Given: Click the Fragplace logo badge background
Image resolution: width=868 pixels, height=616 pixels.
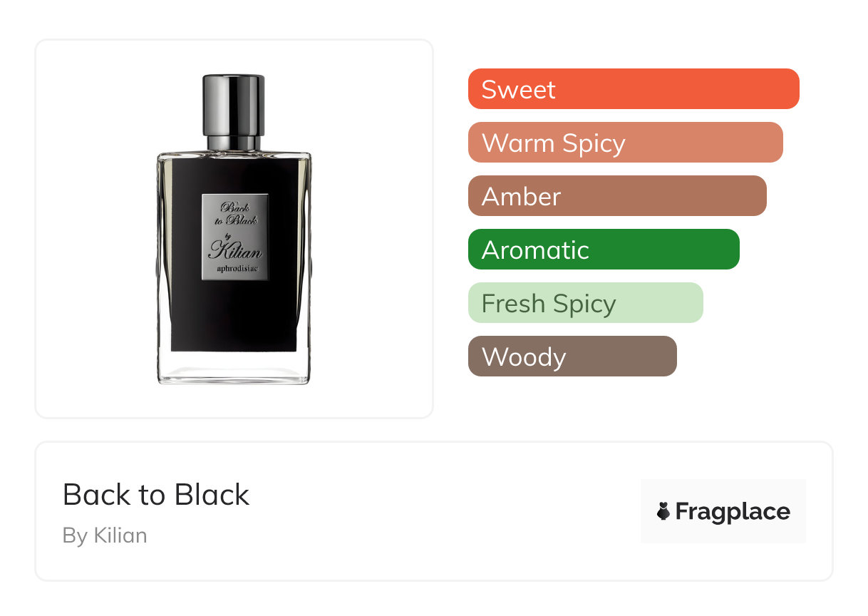Looking at the screenshot, I should (x=723, y=511).
